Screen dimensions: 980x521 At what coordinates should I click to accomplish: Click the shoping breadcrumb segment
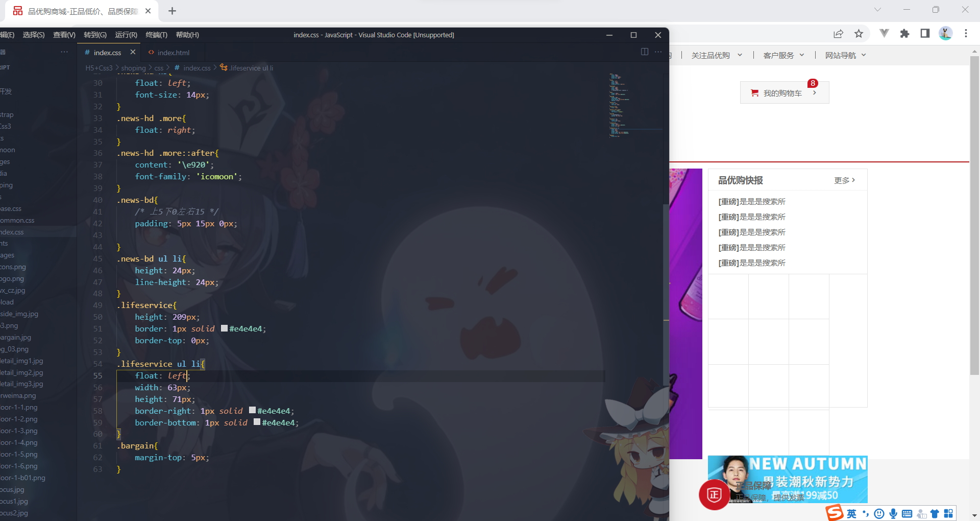tap(133, 68)
